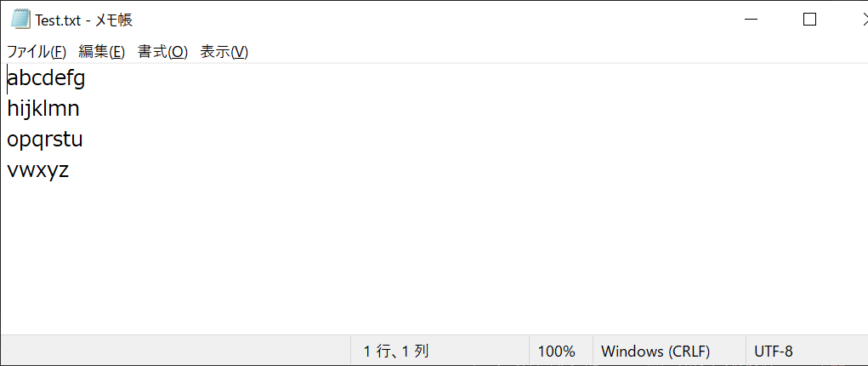Click the Windows (CRLF) status field
Viewport: 868px width, 366px height.
[x=655, y=351]
